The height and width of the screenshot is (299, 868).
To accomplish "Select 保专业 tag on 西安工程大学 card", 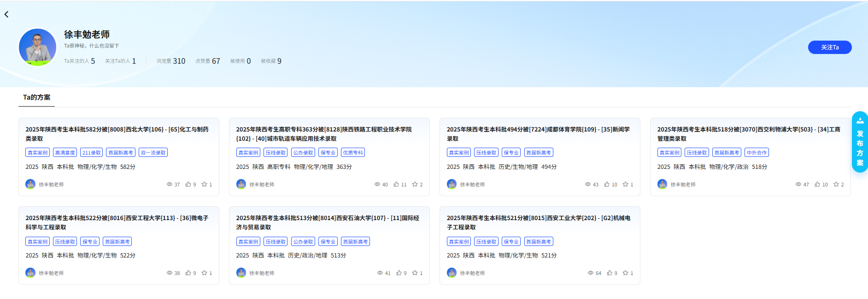I will pyautogui.click(x=90, y=241).
